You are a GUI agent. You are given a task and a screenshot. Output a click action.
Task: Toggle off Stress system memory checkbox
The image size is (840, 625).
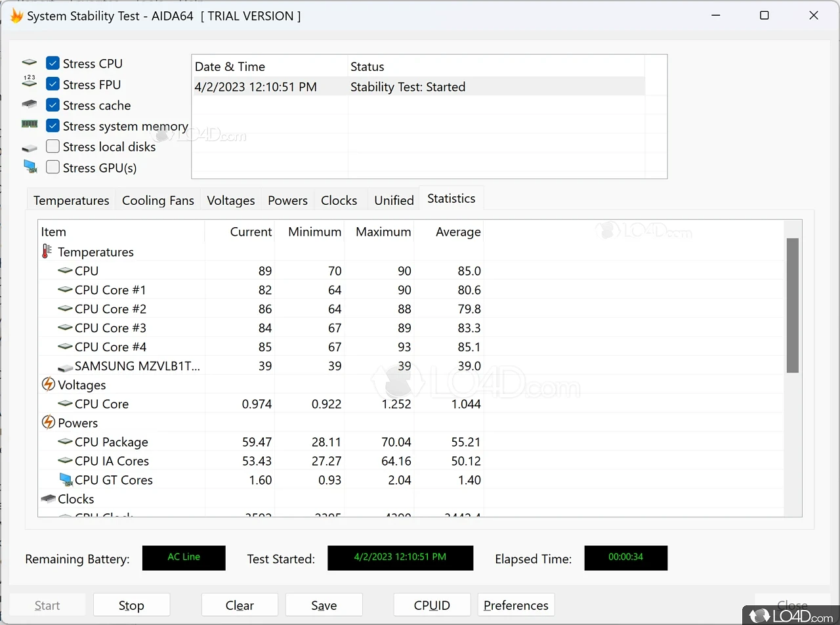[x=53, y=125]
